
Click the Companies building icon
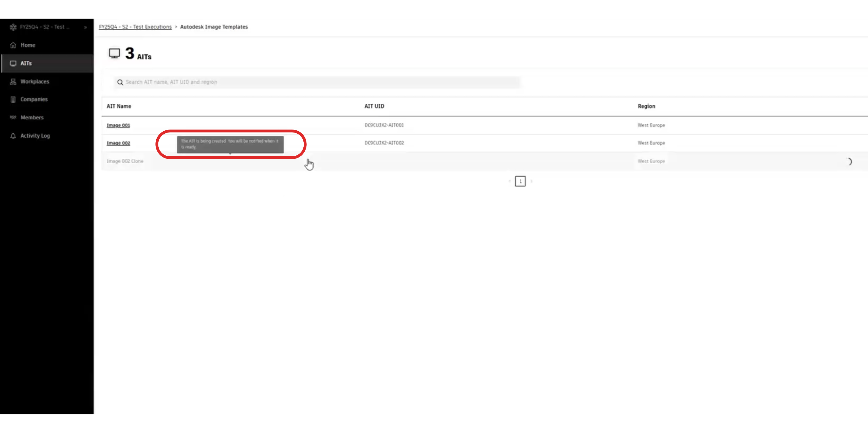click(x=13, y=100)
